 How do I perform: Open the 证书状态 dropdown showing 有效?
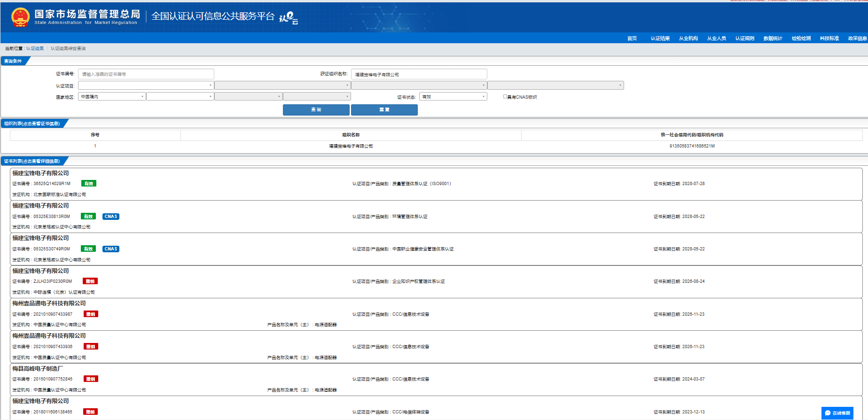(x=453, y=97)
